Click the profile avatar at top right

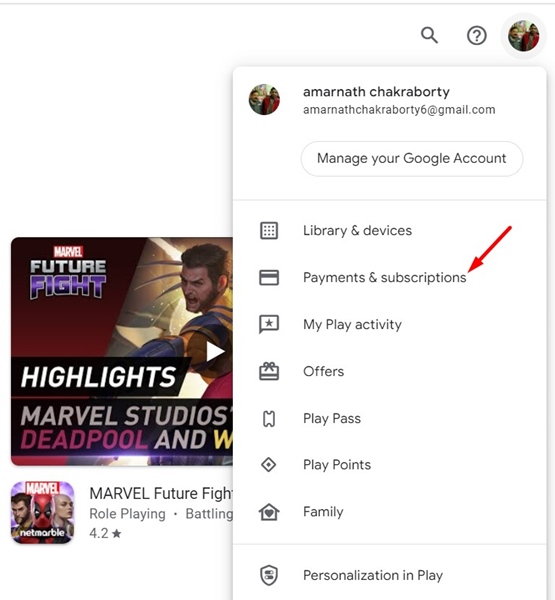523,36
